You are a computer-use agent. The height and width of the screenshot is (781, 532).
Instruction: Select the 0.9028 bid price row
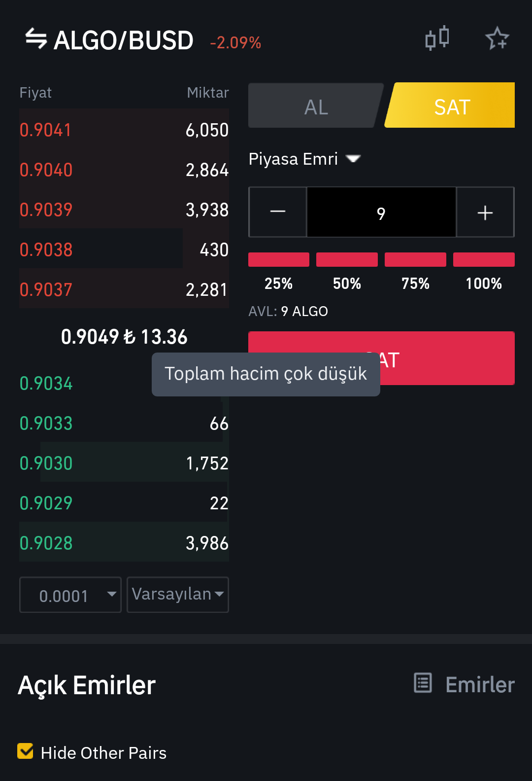pos(124,542)
